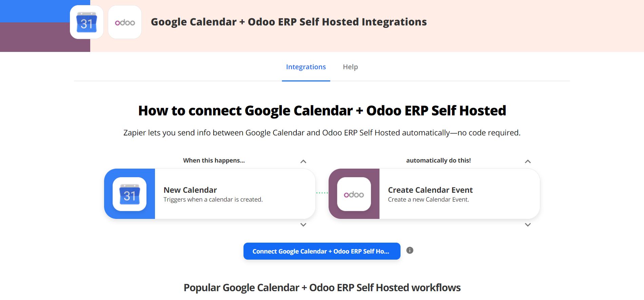The height and width of the screenshot is (300, 644).
Task: Click the "automatically do this!" label
Action: [x=438, y=161]
